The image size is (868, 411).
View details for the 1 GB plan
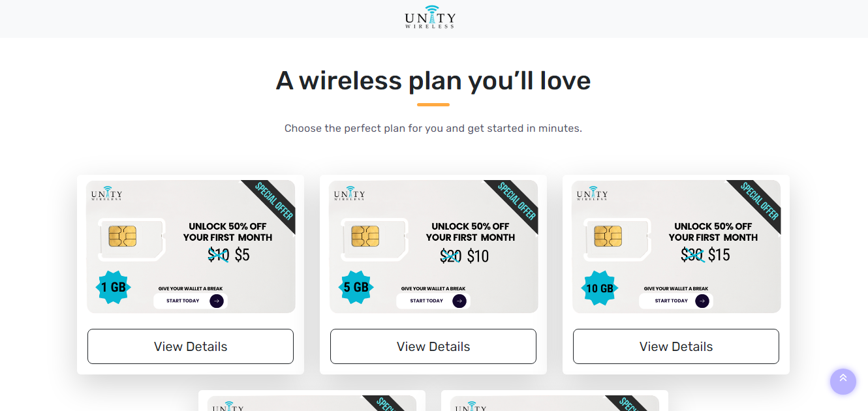191,346
